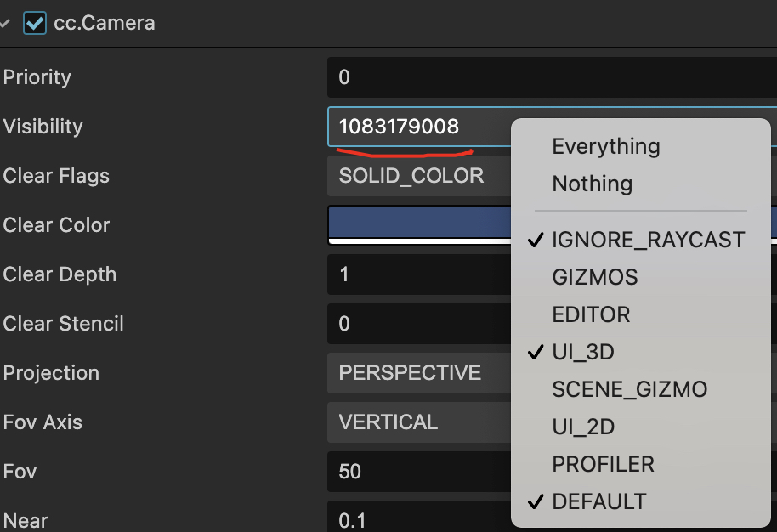This screenshot has width=777, height=532.
Task: Select Everything in the visibility menu
Action: [605, 146]
